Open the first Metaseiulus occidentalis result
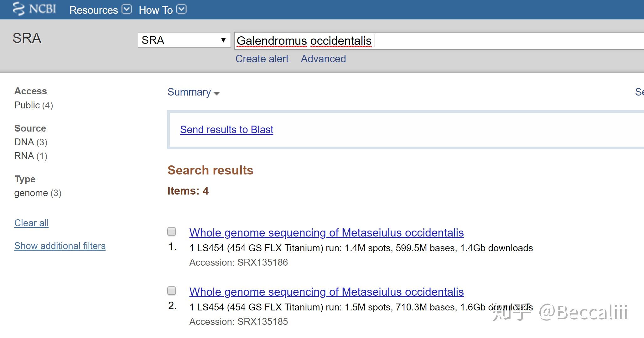 (x=326, y=233)
